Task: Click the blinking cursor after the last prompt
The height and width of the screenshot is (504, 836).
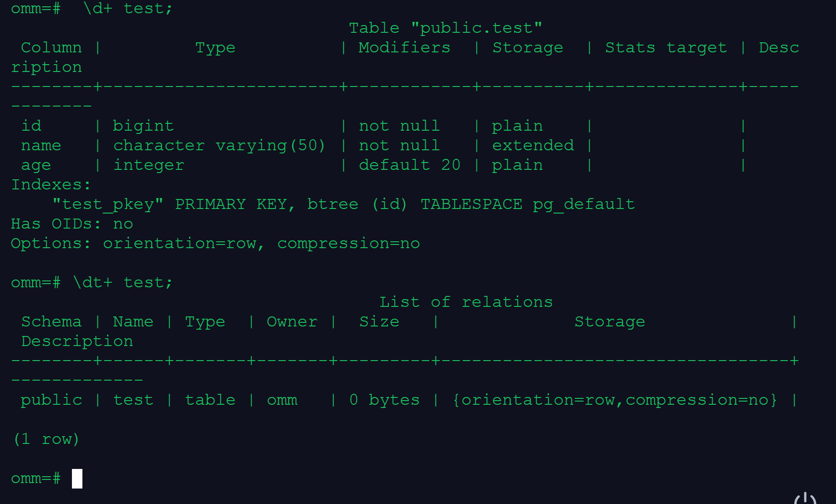Action: pos(77,479)
